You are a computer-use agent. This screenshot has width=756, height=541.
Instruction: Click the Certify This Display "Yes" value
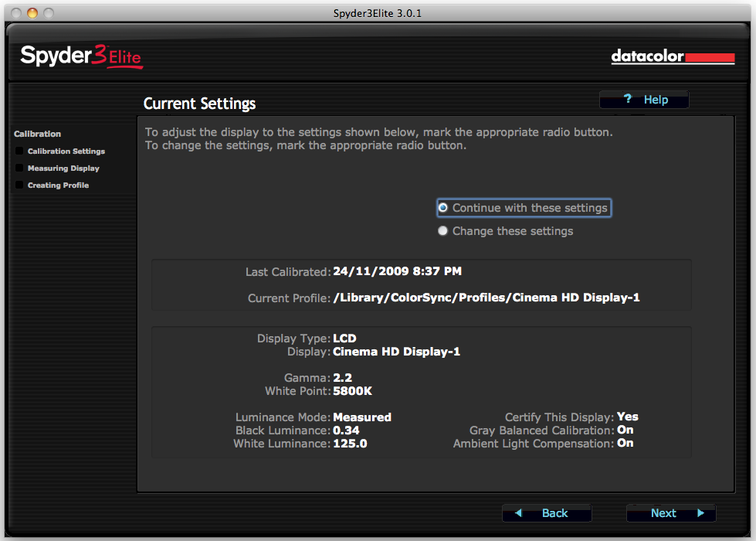pos(627,417)
